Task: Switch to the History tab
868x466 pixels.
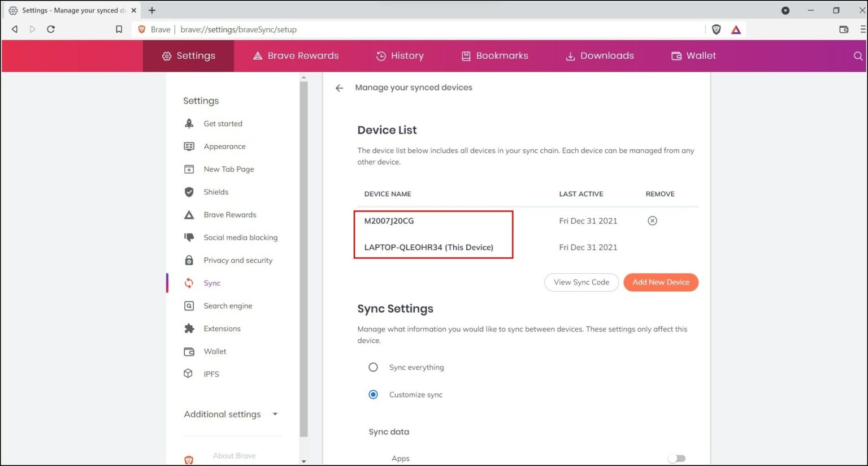Action: click(400, 55)
